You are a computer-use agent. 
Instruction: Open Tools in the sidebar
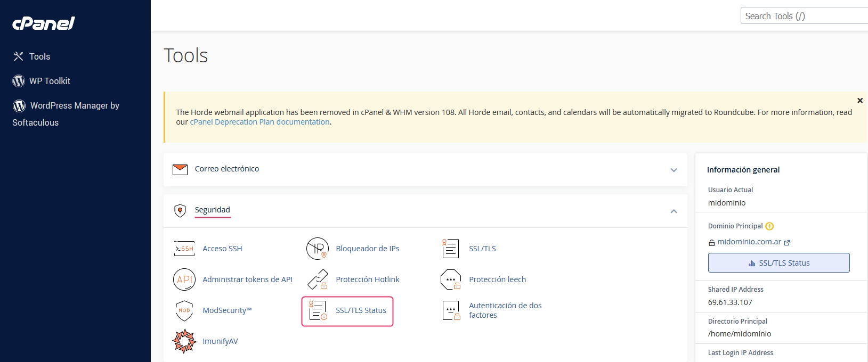pos(39,56)
